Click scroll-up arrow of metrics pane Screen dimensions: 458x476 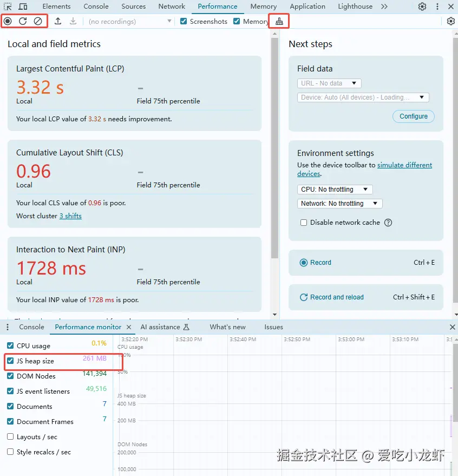[274, 34]
